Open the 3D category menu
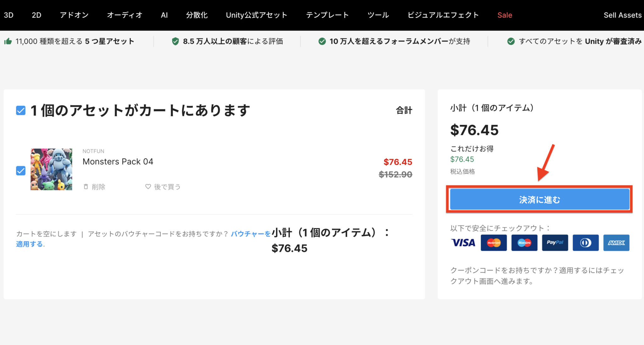The height and width of the screenshot is (345, 644). (8, 15)
